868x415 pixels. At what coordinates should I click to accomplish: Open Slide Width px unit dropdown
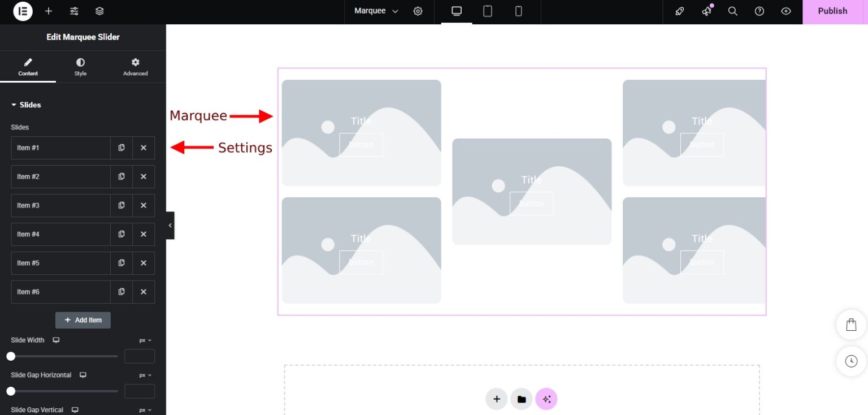[145, 340]
